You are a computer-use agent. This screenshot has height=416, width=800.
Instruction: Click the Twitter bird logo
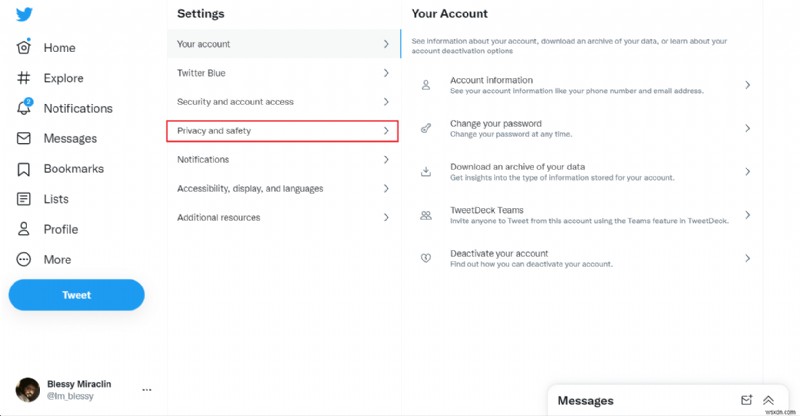point(24,14)
